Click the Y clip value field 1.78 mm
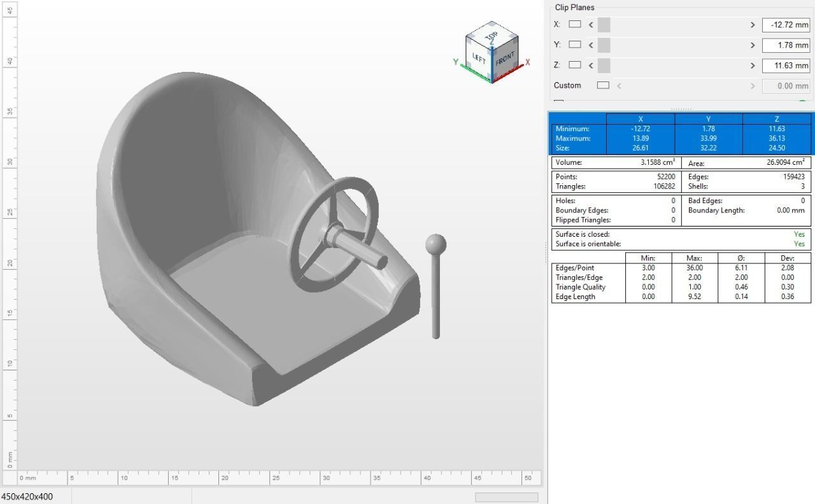The image size is (815, 504). (x=786, y=45)
